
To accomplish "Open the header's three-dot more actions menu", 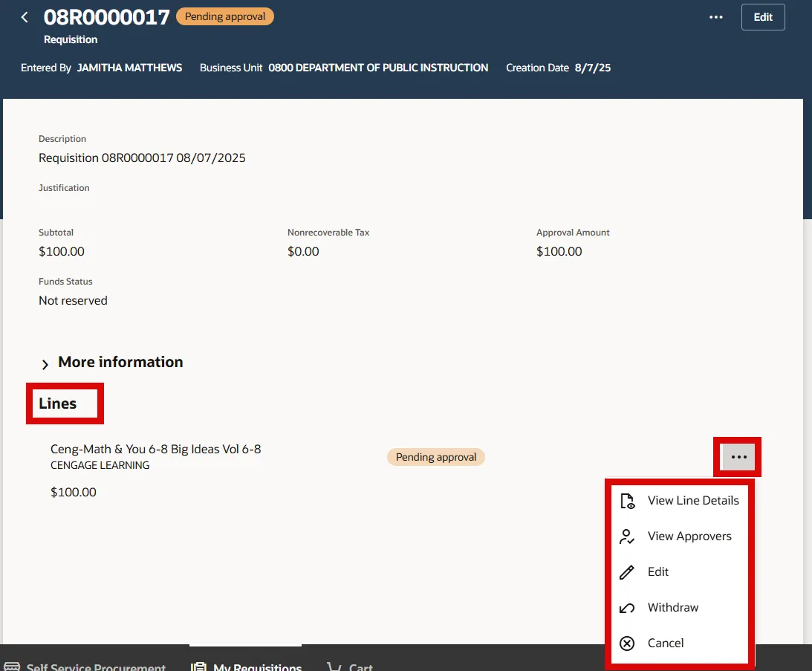I will [x=716, y=17].
